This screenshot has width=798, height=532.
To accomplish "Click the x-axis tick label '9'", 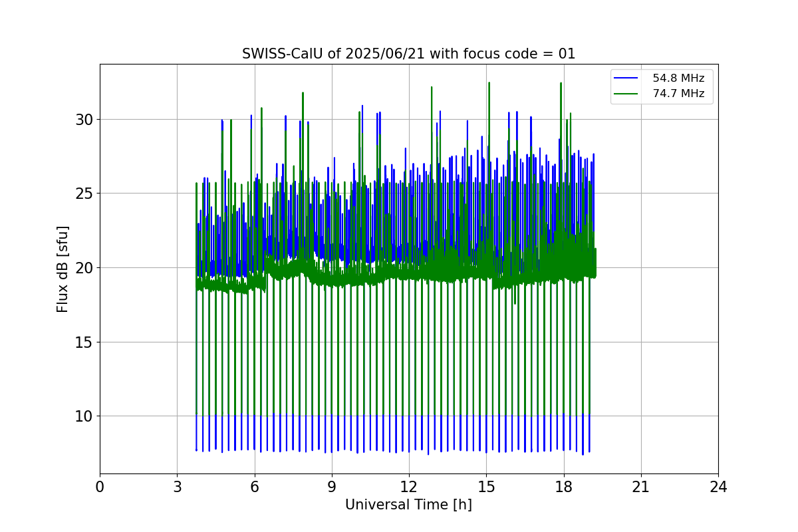I will (332, 487).
